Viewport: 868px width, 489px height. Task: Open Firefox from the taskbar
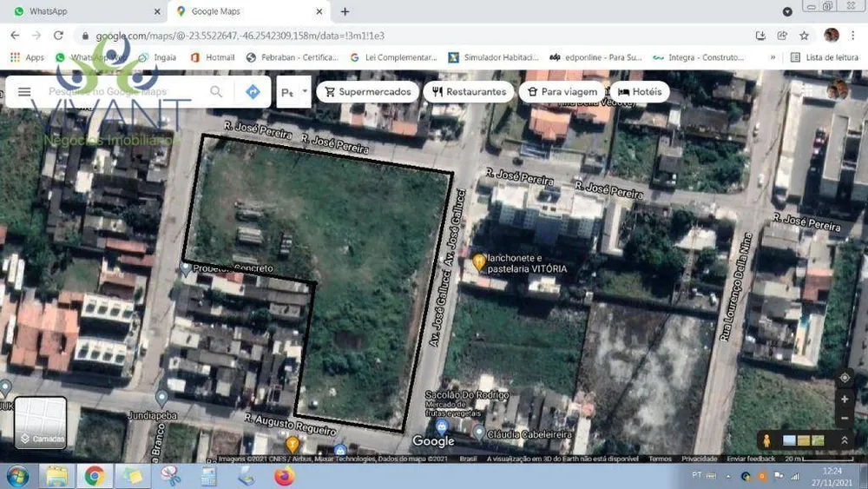pos(285,476)
